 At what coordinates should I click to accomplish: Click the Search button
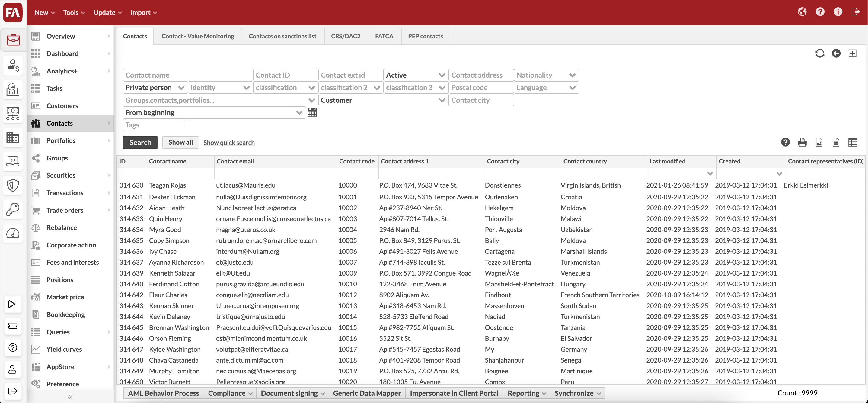point(140,142)
